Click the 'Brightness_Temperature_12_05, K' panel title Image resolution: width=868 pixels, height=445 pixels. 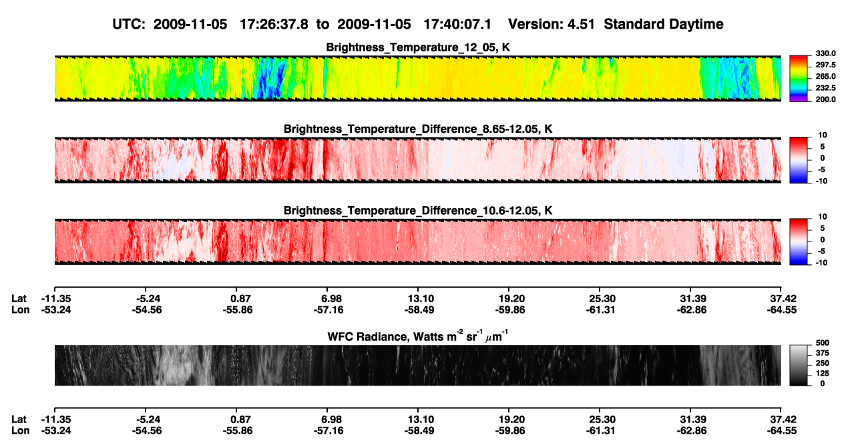[418, 47]
